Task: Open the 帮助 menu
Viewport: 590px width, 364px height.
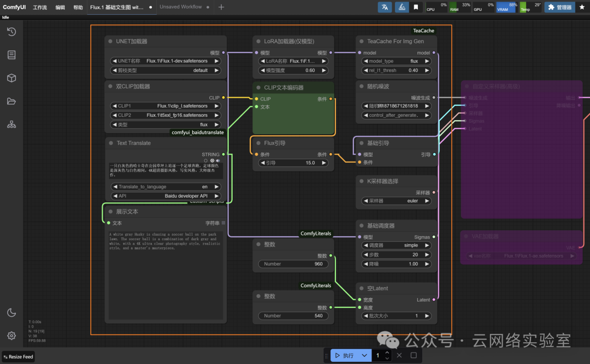Action: pyautogui.click(x=78, y=8)
